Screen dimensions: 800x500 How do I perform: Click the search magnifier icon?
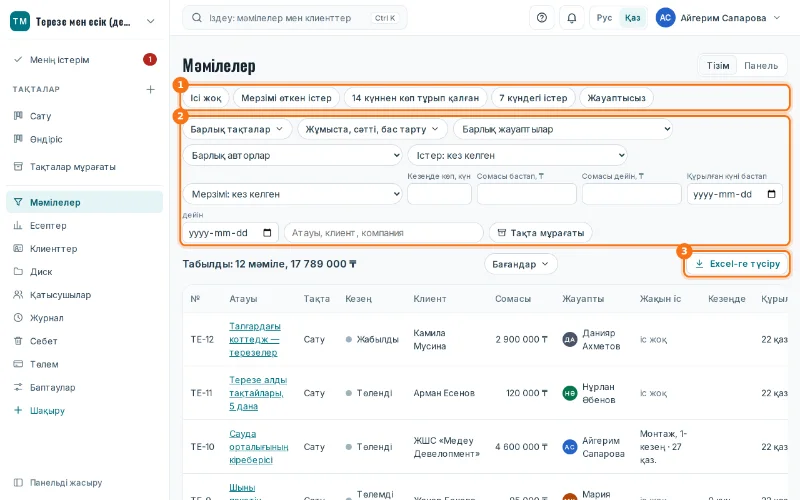click(x=196, y=18)
